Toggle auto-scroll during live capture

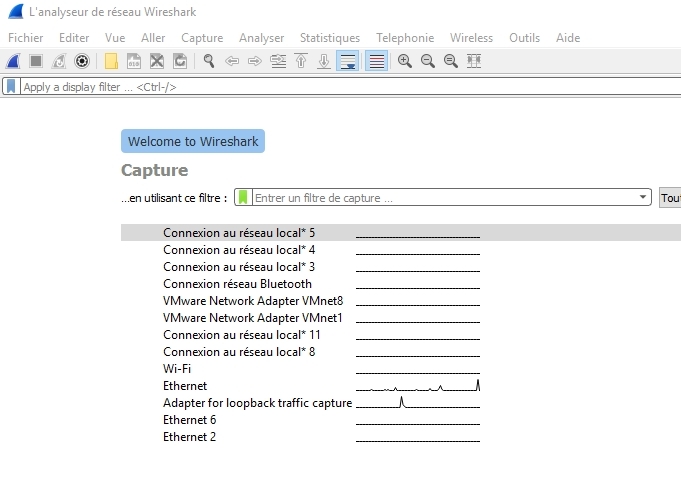point(347,61)
